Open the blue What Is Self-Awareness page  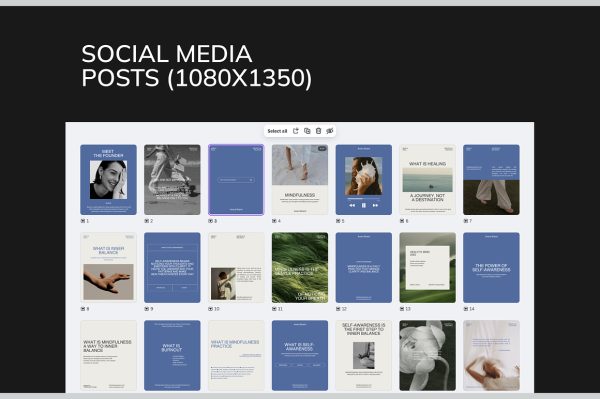pos(300,355)
